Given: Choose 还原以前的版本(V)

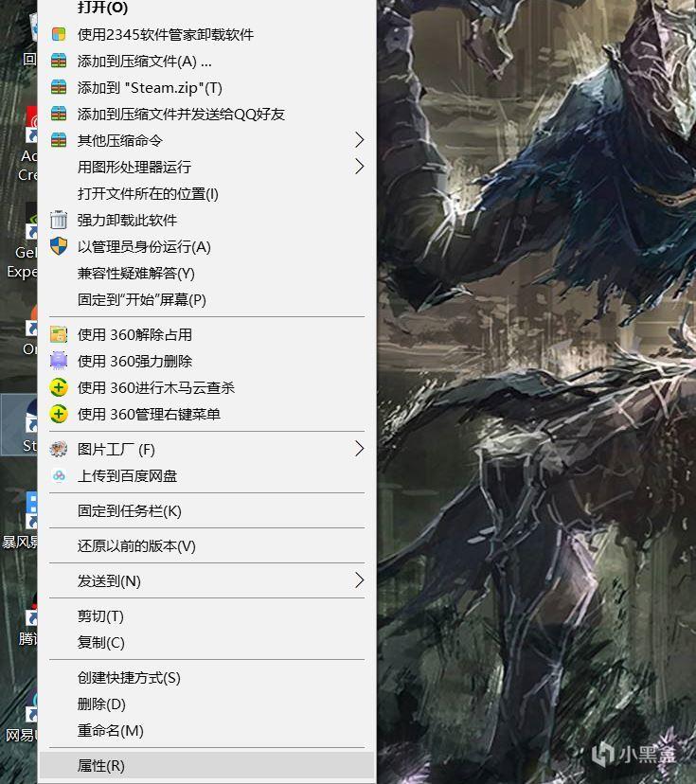Looking at the screenshot, I should [x=206, y=545].
